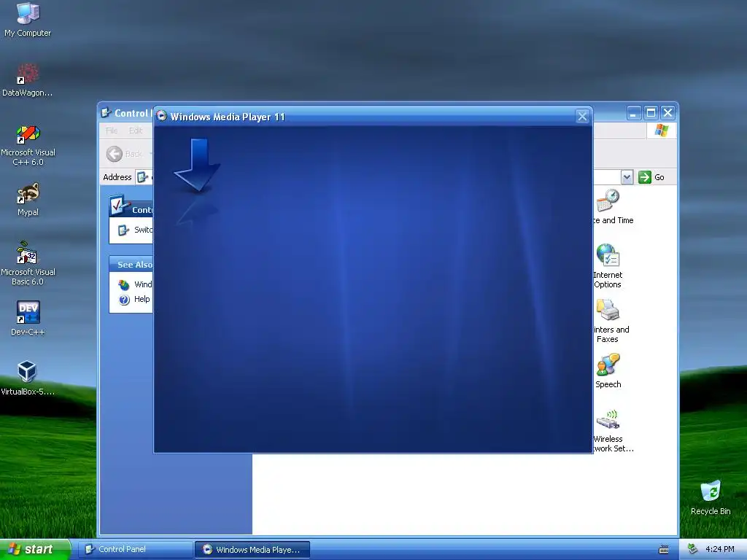The image size is (747, 560).
Task: Open Wireless Network Setup in Control Panel
Action: 613,430
